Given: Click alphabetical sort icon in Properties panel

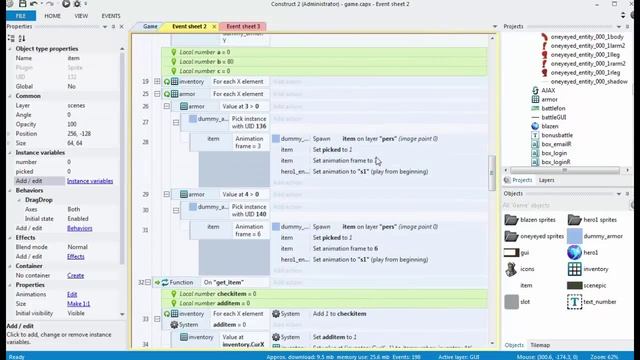Looking at the screenshot, I should (22, 38).
